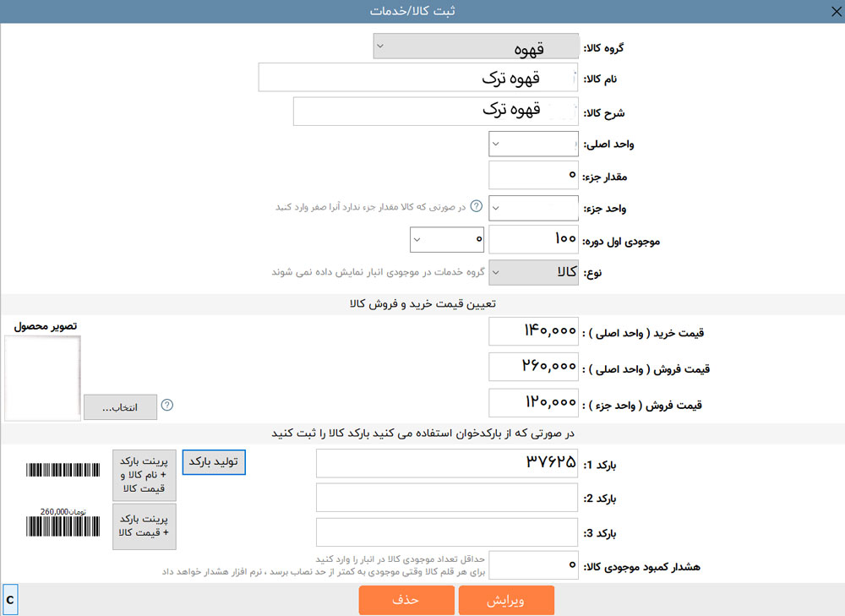Click the barcode image with 260,000 price
The image size is (845, 616).
[x=63, y=522]
